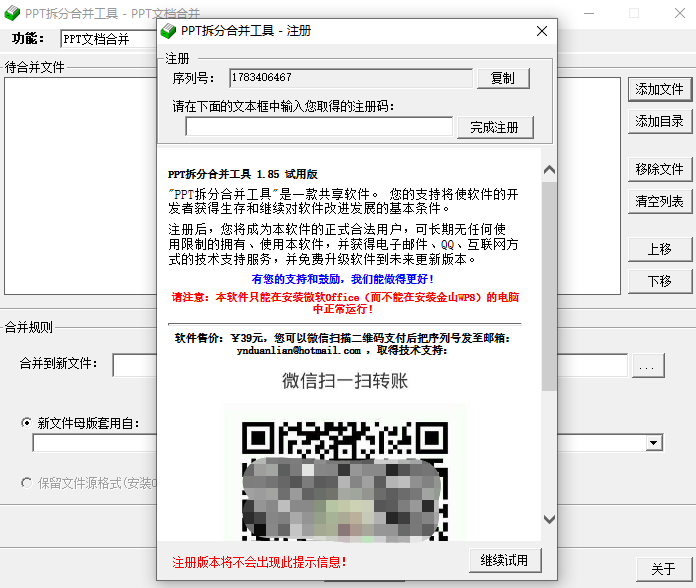The image size is (696, 588).
Task: Select the 新文件母版套用自 radio button
Action: pyautogui.click(x=27, y=423)
